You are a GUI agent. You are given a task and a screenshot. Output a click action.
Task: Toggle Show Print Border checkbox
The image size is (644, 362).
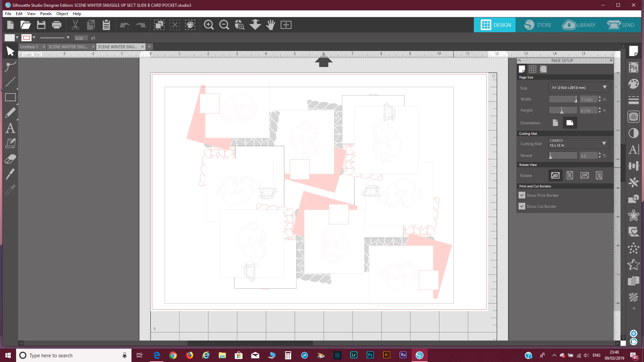click(x=522, y=195)
